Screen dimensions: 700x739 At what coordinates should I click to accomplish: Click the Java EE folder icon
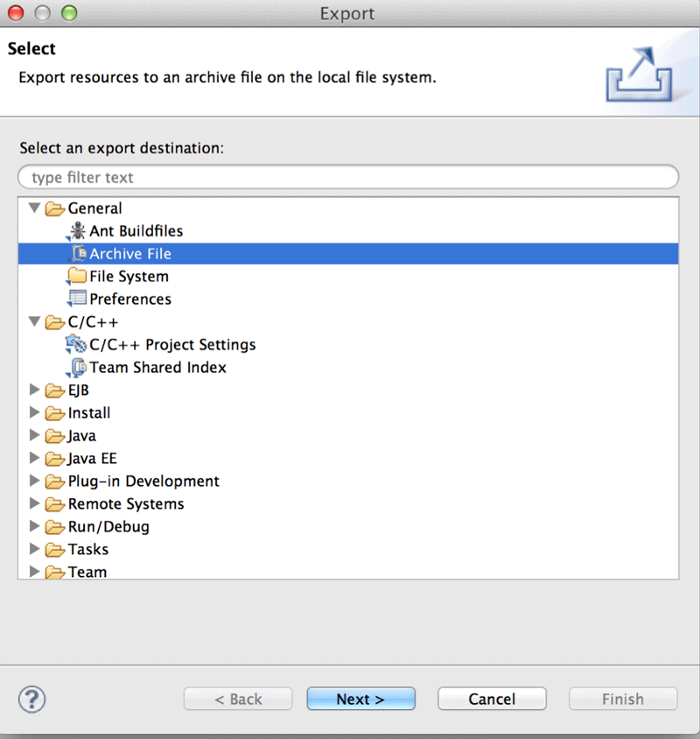[55, 459]
